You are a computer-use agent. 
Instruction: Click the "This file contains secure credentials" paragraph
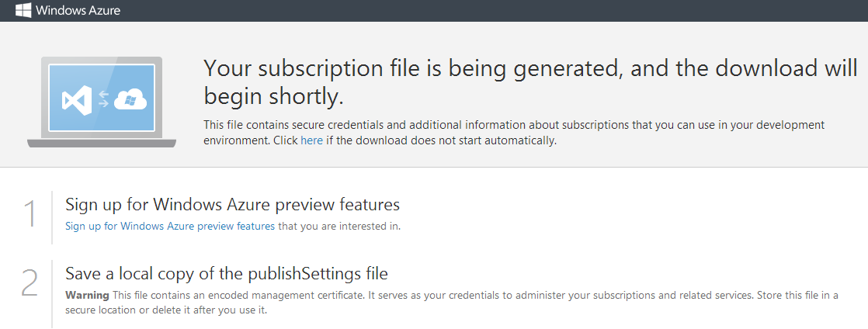tap(513, 125)
